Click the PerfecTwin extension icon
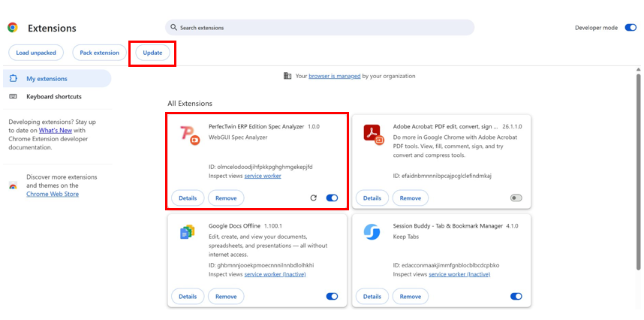This screenshot has height=320, width=644. tap(190, 135)
